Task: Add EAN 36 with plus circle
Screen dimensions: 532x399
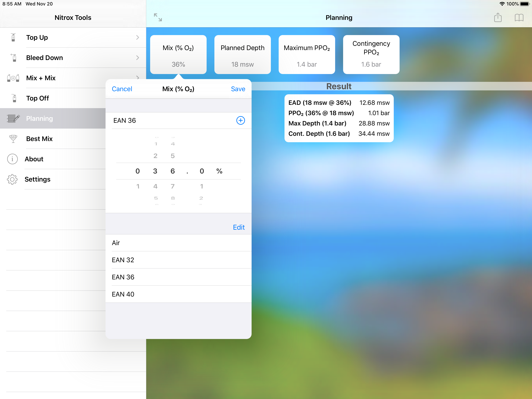Action: tap(240, 120)
